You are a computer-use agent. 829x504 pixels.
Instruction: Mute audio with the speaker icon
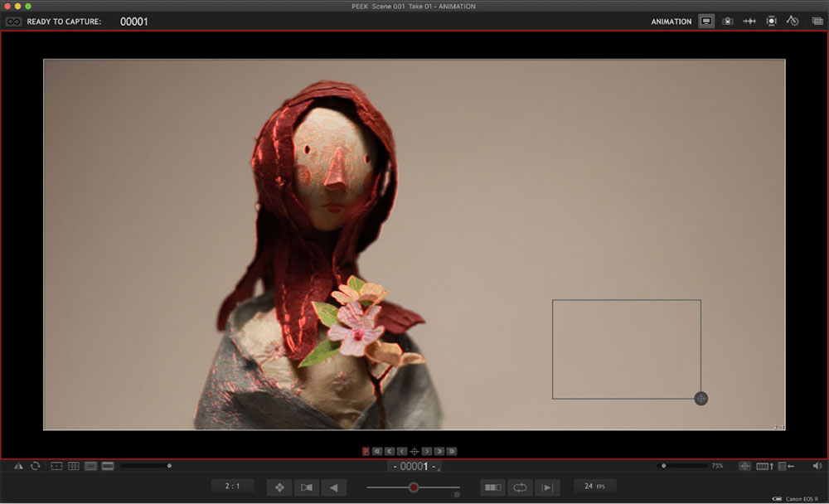click(x=817, y=466)
